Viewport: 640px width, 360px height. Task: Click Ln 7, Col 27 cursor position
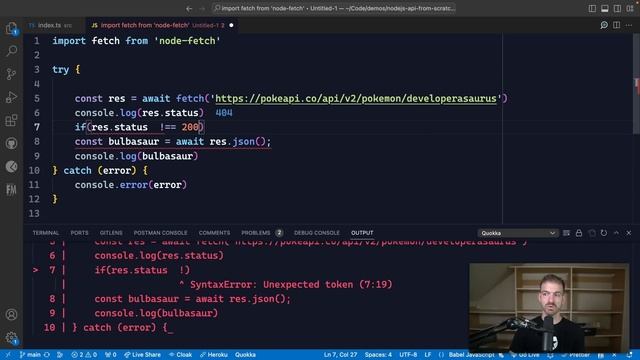(340, 355)
